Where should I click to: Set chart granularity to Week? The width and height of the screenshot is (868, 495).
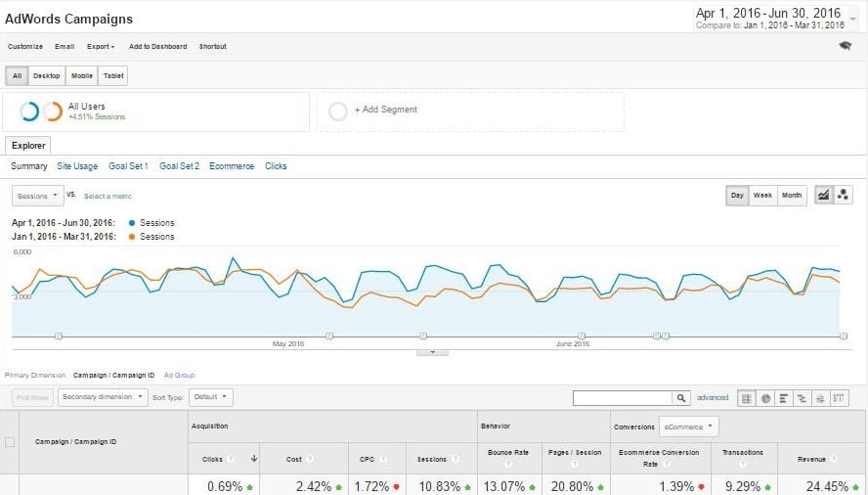click(x=762, y=195)
